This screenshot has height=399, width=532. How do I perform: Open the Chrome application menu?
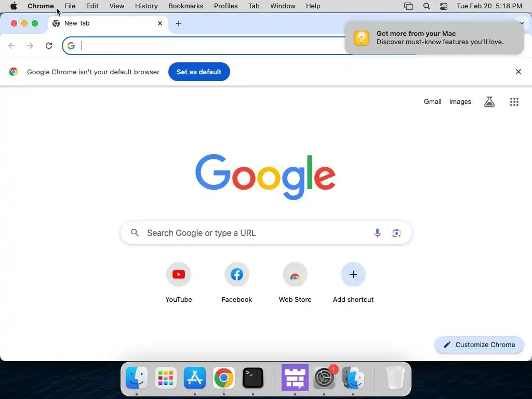point(41,6)
